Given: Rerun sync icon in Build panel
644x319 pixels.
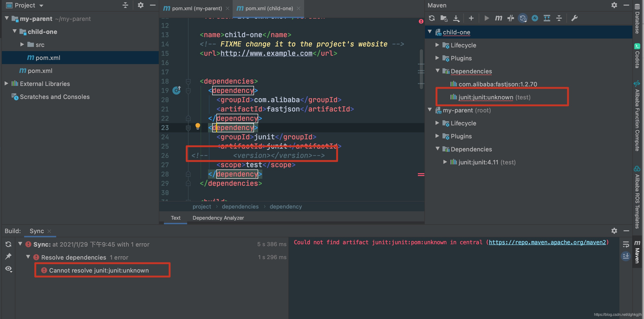Looking at the screenshot, I should pos(8,244).
